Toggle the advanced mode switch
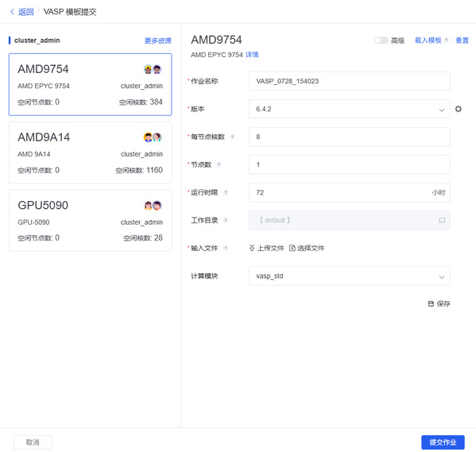 click(x=381, y=41)
